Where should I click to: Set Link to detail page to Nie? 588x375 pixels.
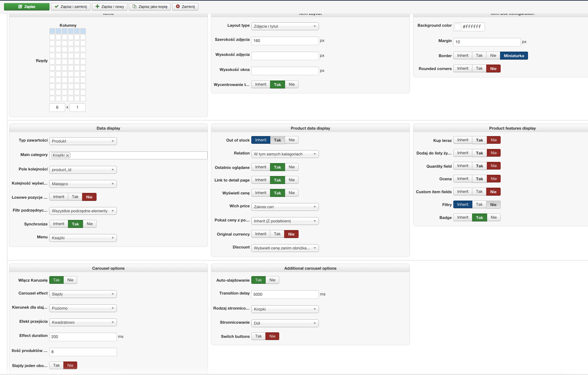tap(292, 180)
